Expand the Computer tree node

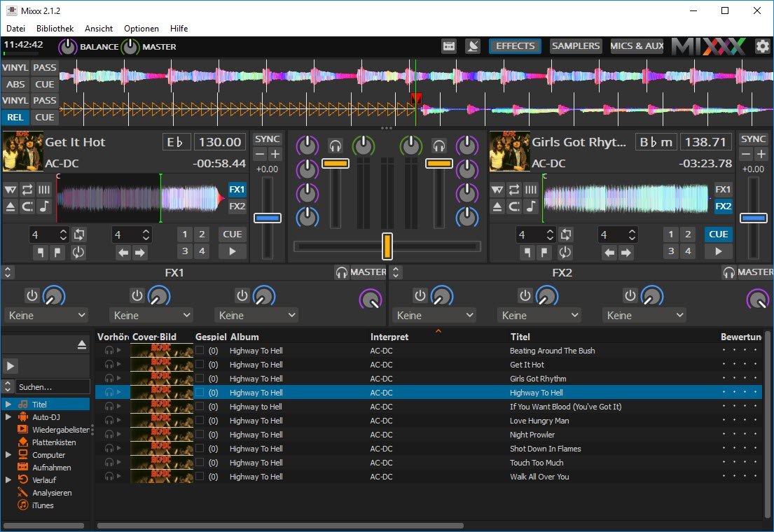pyautogui.click(x=8, y=455)
